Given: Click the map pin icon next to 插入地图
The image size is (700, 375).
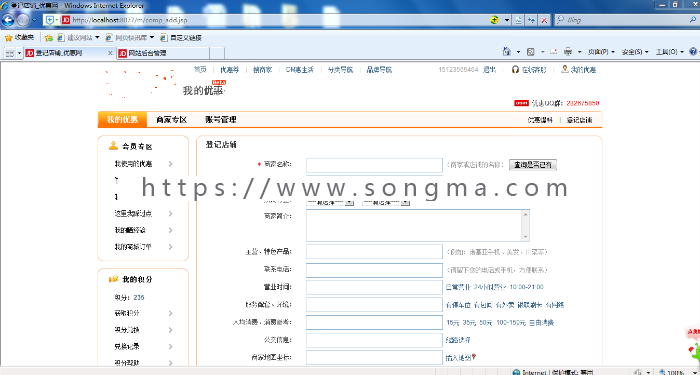Looking at the screenshot, I should point(474,357).
